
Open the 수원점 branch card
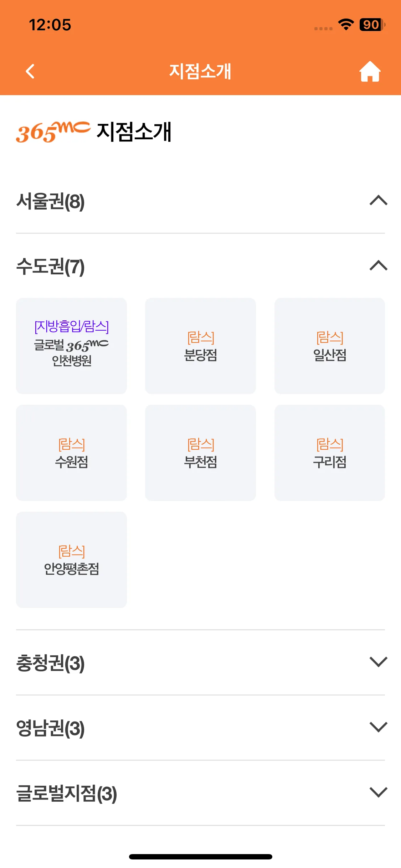click(71, 453)
